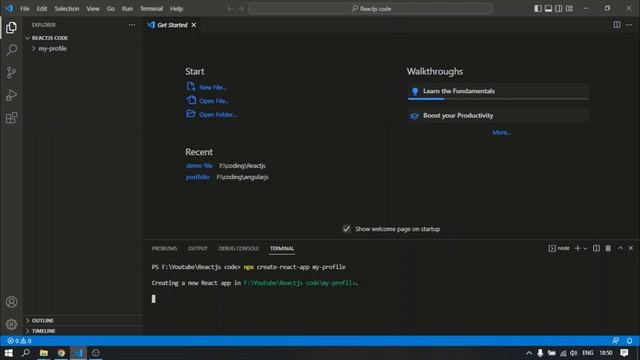Open editor more actions ellipsis
This screenshot has width=640, height=360.
(629, 25)
